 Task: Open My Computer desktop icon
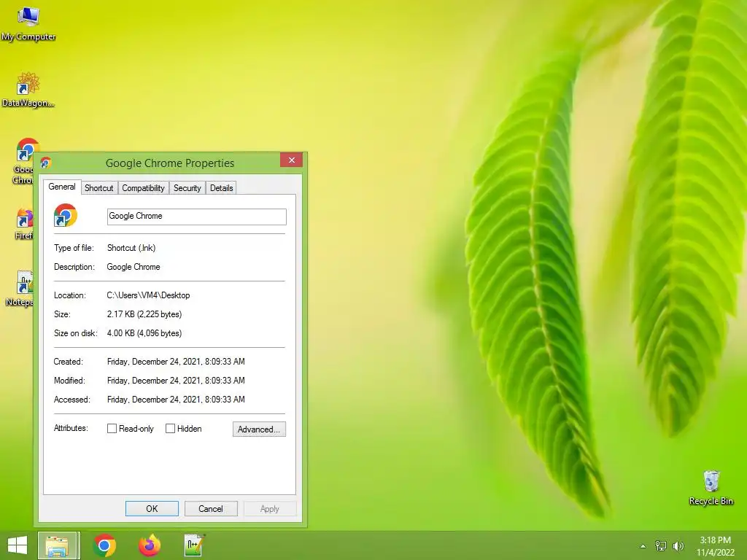pos(28,24)
